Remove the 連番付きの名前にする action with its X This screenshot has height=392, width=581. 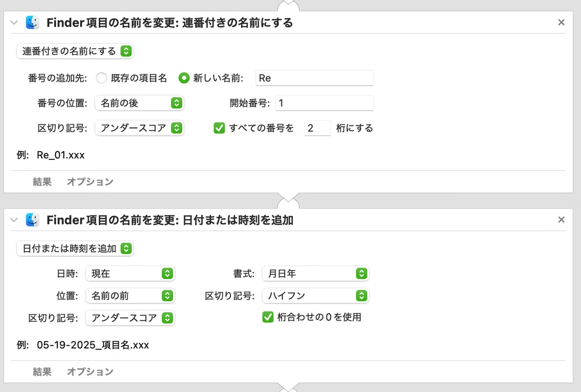(561, 22)
